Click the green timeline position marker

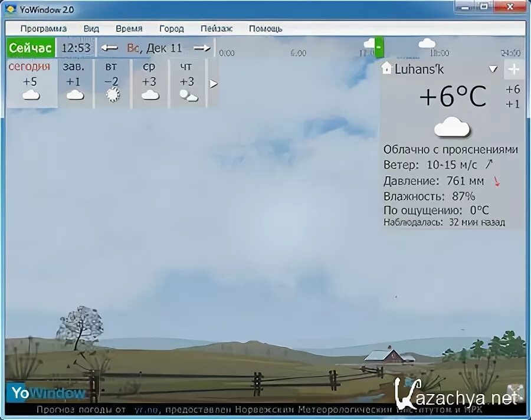tap(379, 48)
